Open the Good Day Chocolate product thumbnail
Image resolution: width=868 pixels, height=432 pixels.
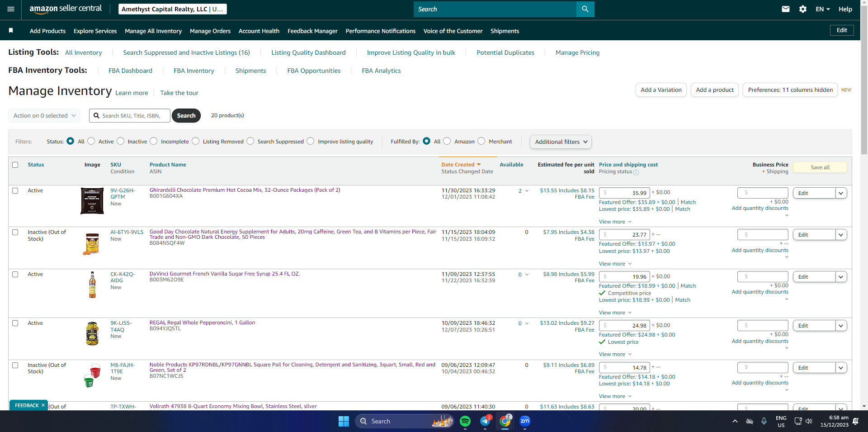[92, 243]
